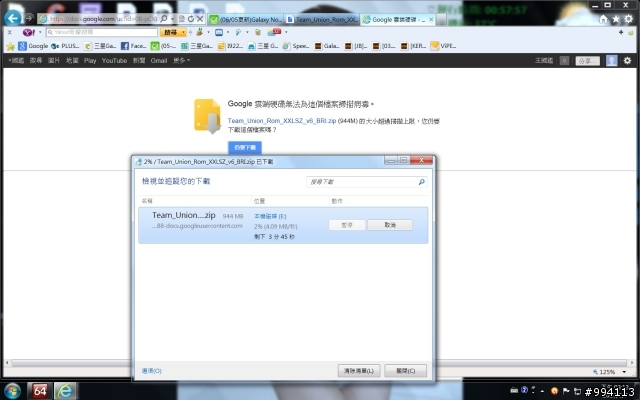Open the Yahoo logo dropdown arrow
The height and width of the screenshot is (400, 640).
tap(40, 32)
